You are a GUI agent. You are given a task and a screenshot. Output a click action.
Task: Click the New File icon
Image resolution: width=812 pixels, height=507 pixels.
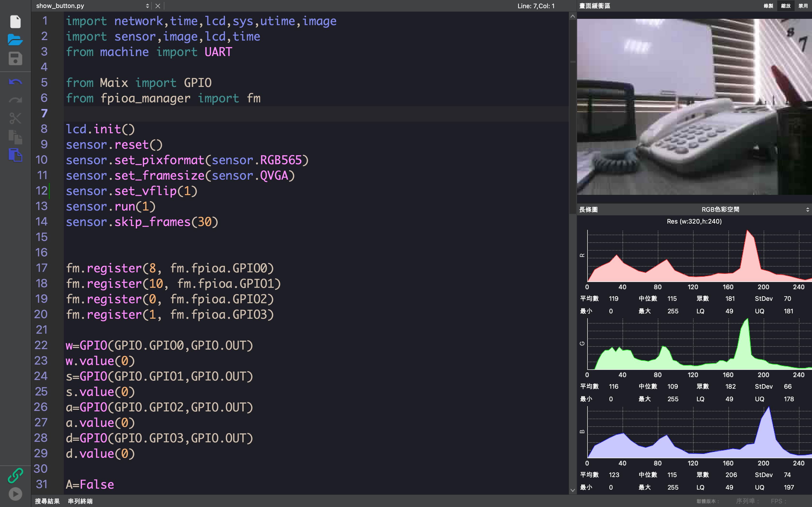pyautogui.click(x=15, y=22)
